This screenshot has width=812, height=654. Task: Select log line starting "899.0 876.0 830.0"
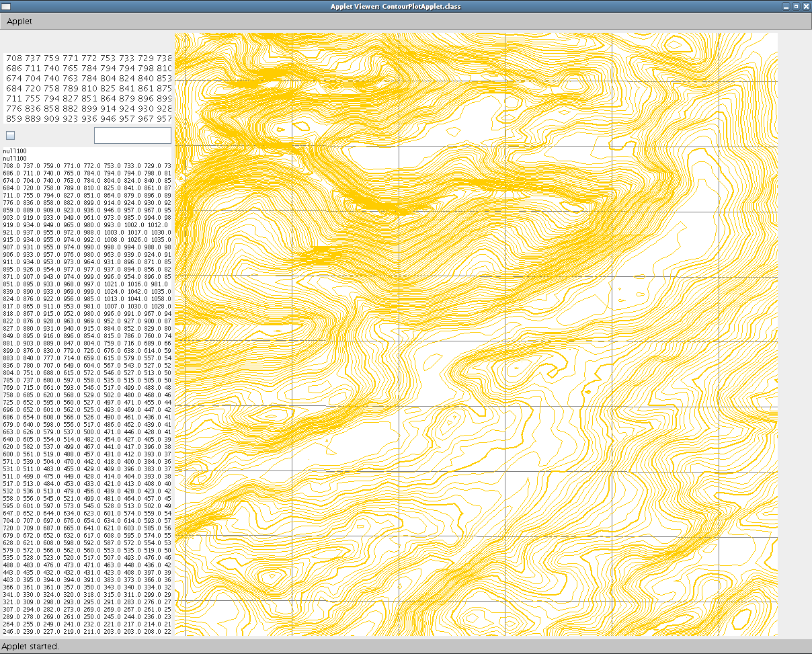[87, 350]
